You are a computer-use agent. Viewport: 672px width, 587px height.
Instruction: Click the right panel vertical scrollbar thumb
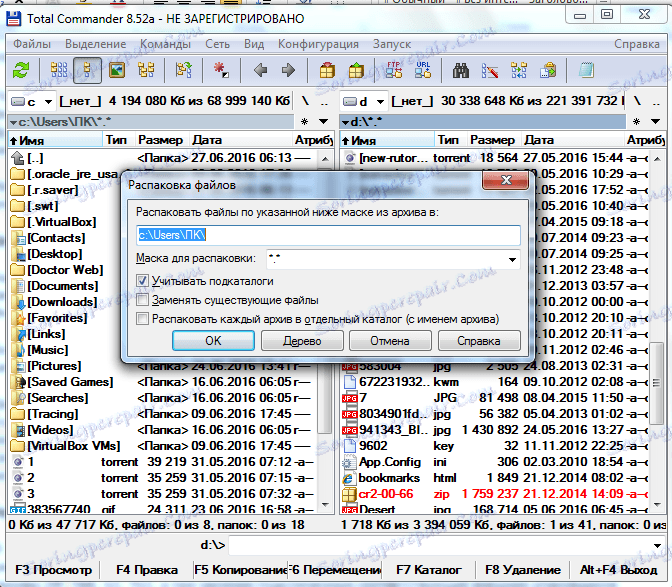(656, 383)
